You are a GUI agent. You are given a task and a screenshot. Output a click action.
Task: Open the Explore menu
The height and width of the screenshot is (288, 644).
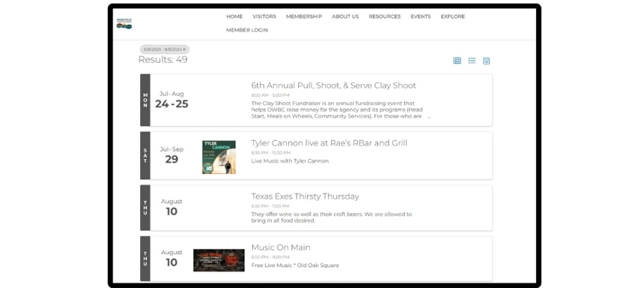(452, 16)
